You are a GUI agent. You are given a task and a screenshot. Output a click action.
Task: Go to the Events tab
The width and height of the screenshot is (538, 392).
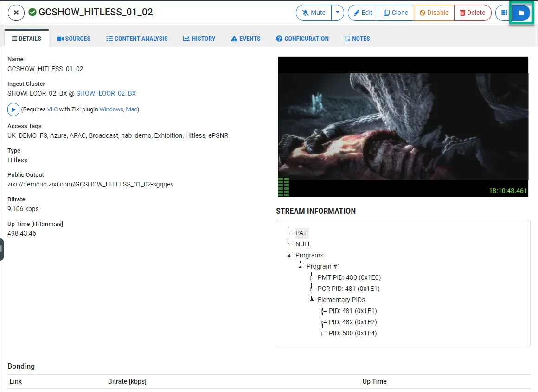246,39
